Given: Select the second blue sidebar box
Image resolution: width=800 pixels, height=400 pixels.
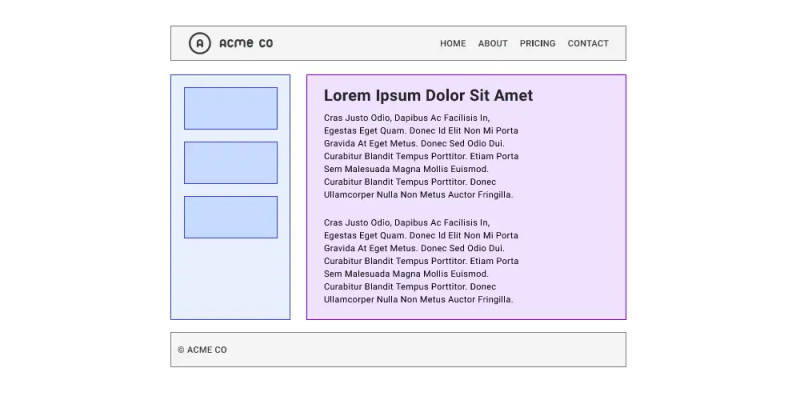Looking at the screenshot, I should [231, 163].
